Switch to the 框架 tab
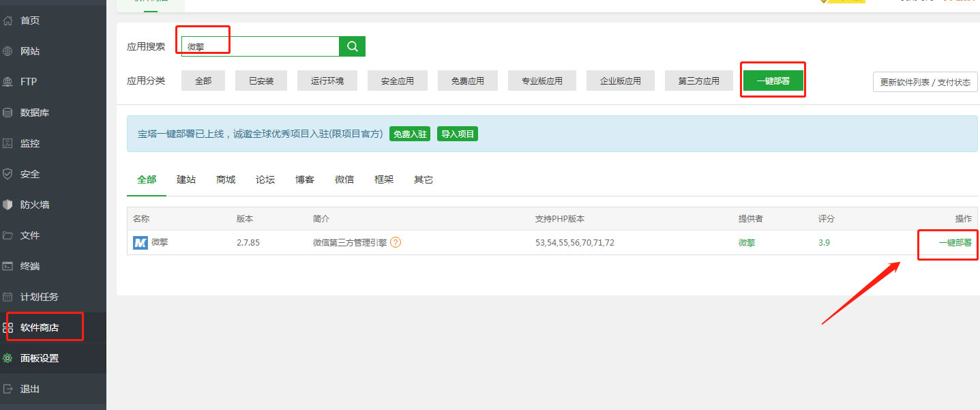This screenshot has width=980, height=410. click(384, 179)
